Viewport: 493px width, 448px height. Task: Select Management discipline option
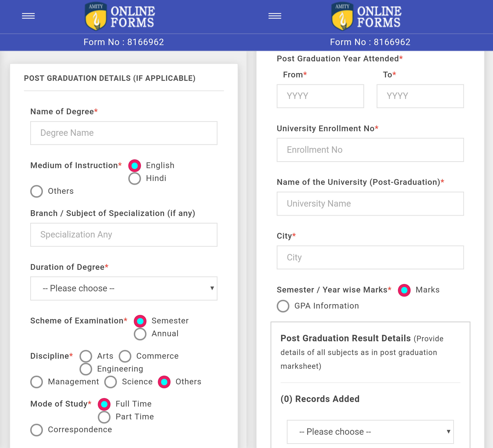click(37, 382)
